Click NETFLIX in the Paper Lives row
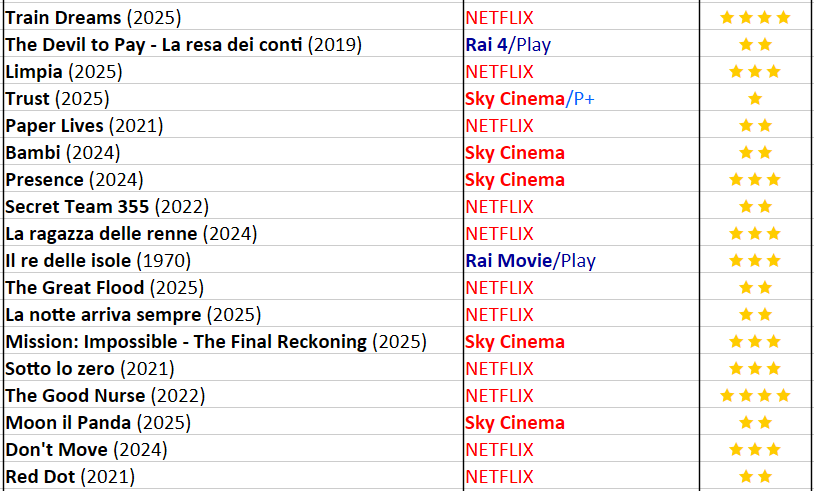 coord(499,126)
